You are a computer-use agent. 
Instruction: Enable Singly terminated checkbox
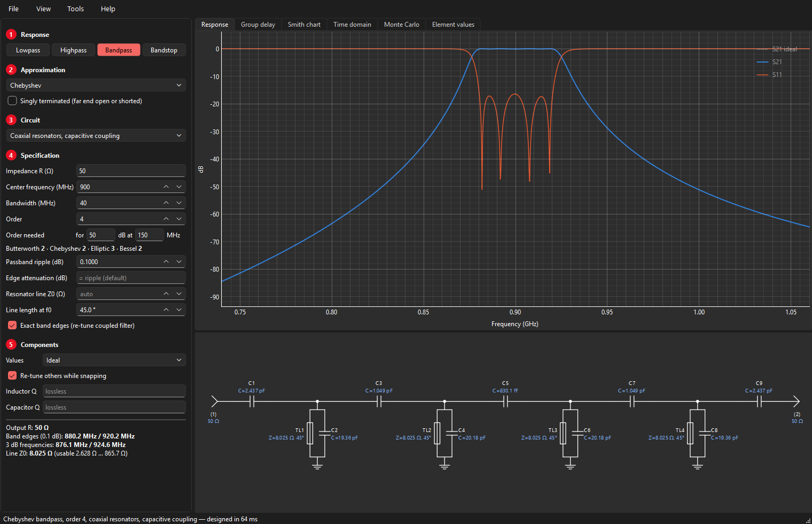[x=12, y=101]
